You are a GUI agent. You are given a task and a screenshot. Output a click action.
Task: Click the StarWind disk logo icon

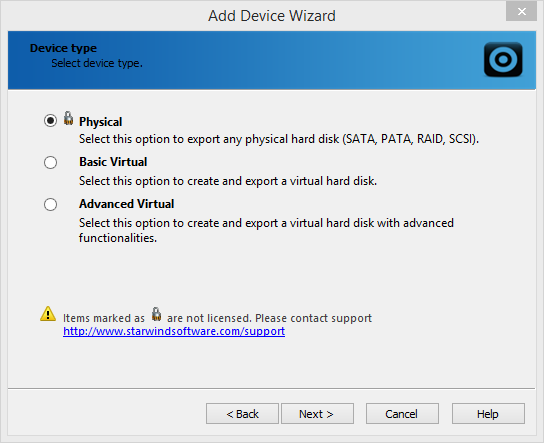[503, 59]
